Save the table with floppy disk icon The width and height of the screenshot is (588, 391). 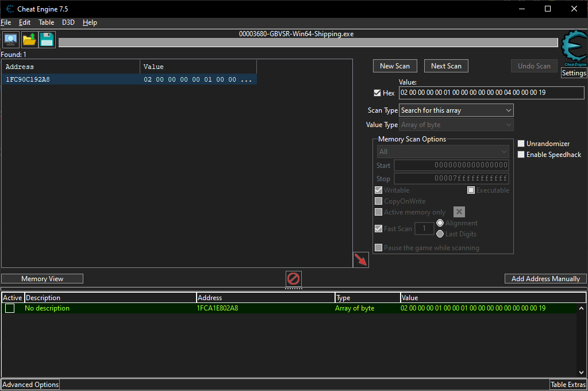click(x=47, y=40)
